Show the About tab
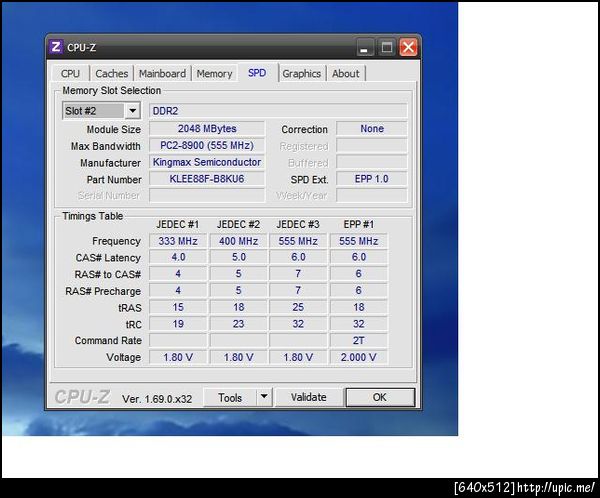This screenshot has height=498, width=600. [x=346, y=73]
